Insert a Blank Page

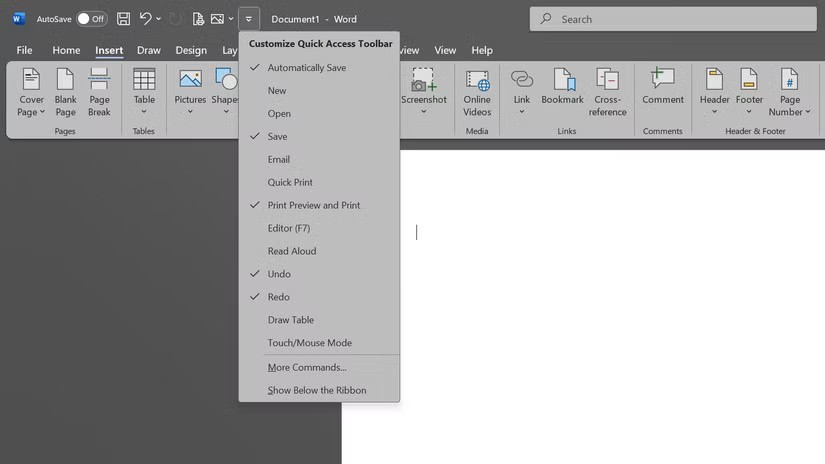66,92
